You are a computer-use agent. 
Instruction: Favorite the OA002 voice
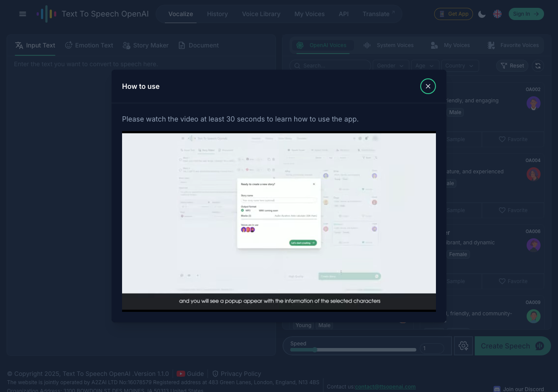click(x=513, y=139)
